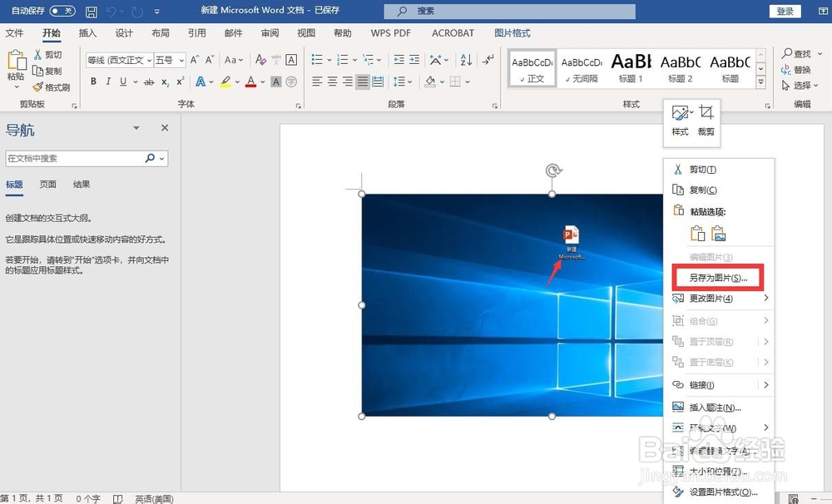Choose 另存为图片 in context menu
This screenshot has width=832, height=504.
(x=719, y=278)
